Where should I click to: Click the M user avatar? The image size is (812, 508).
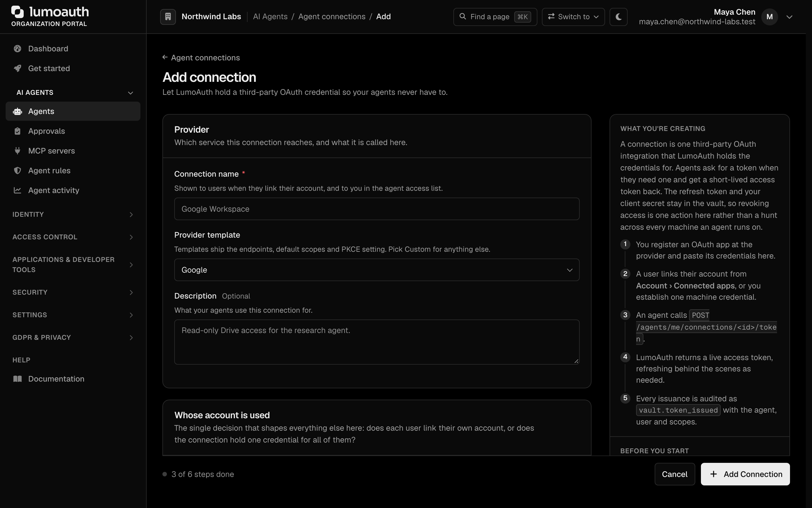pyautogui.click(x=770, y=17)
